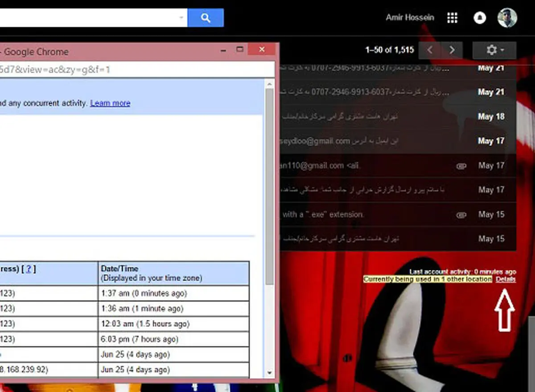
Task: Click the attachment paperclip on the May 15 email
Action: click(461, 215)
